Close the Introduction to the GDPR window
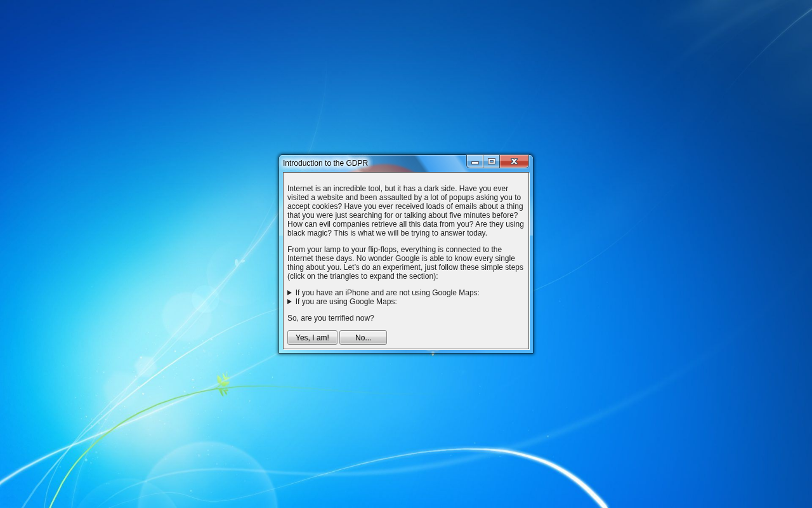Screen dimensions: 812x508 click(x=514, y=162)
